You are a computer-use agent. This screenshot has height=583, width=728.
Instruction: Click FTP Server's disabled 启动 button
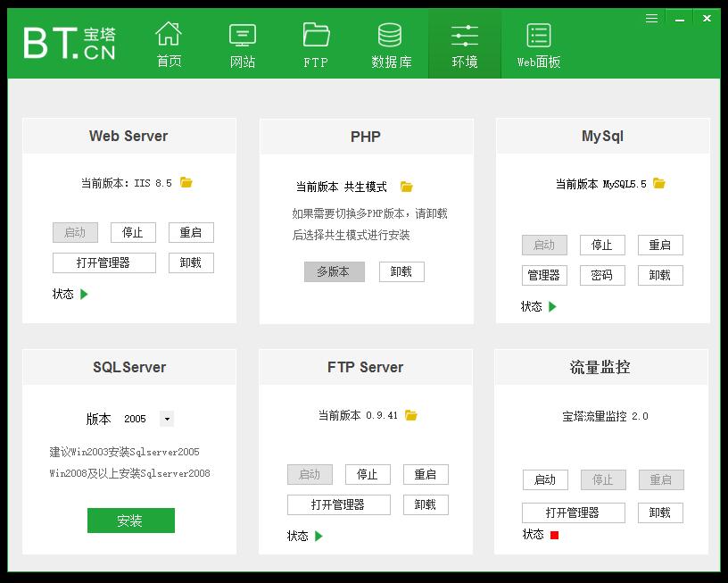click(310, 474)
